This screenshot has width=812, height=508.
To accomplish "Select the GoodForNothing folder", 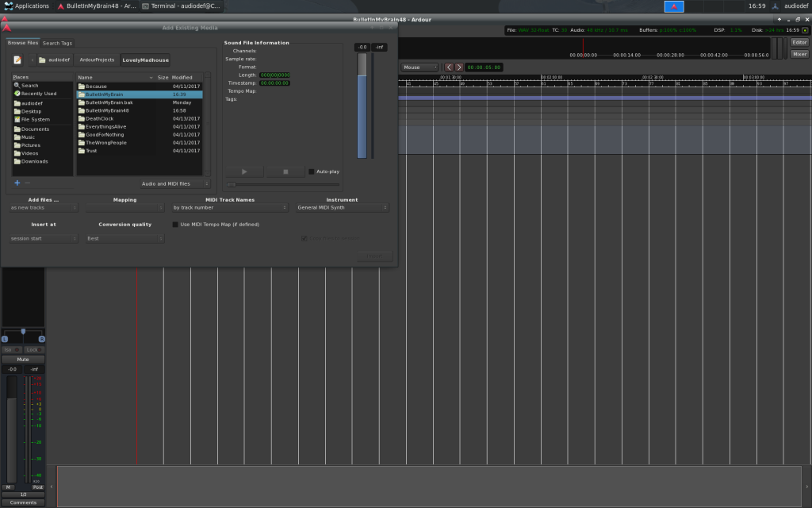I will click(x=140, y=135).
